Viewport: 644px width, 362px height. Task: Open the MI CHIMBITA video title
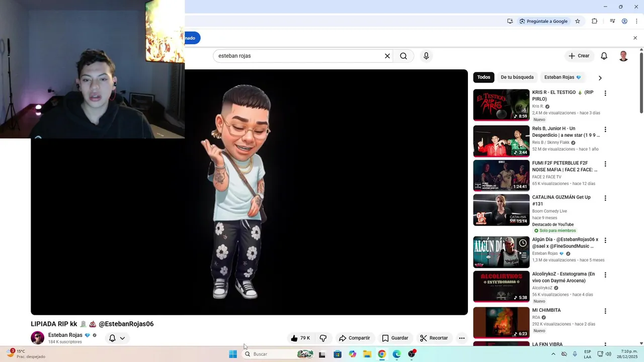tap(546, 310)
